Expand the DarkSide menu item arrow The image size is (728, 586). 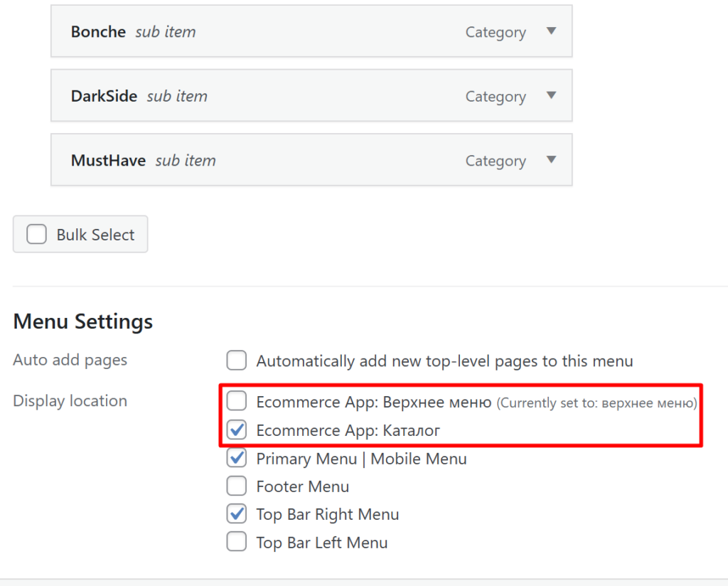(551, 95)
